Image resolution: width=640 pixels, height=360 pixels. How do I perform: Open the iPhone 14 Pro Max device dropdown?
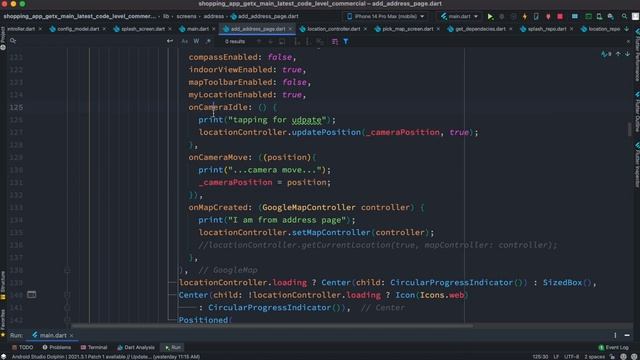[386, 17]
